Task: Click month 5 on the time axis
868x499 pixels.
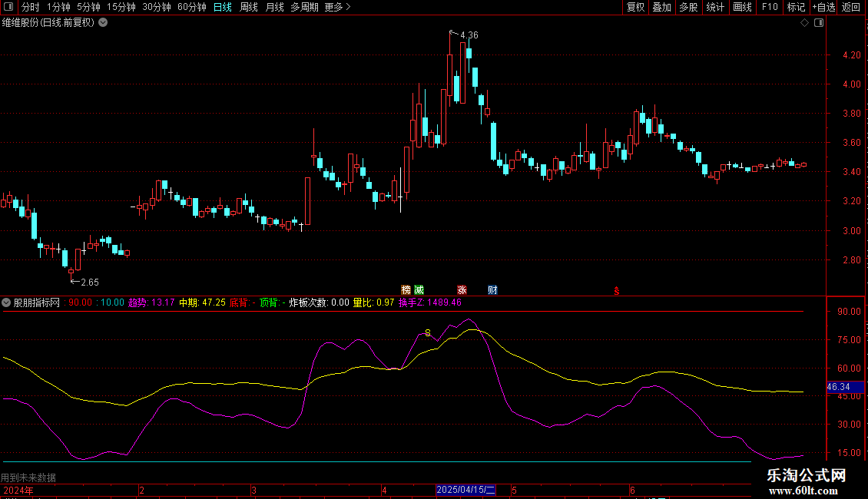Action: [514, 490]
